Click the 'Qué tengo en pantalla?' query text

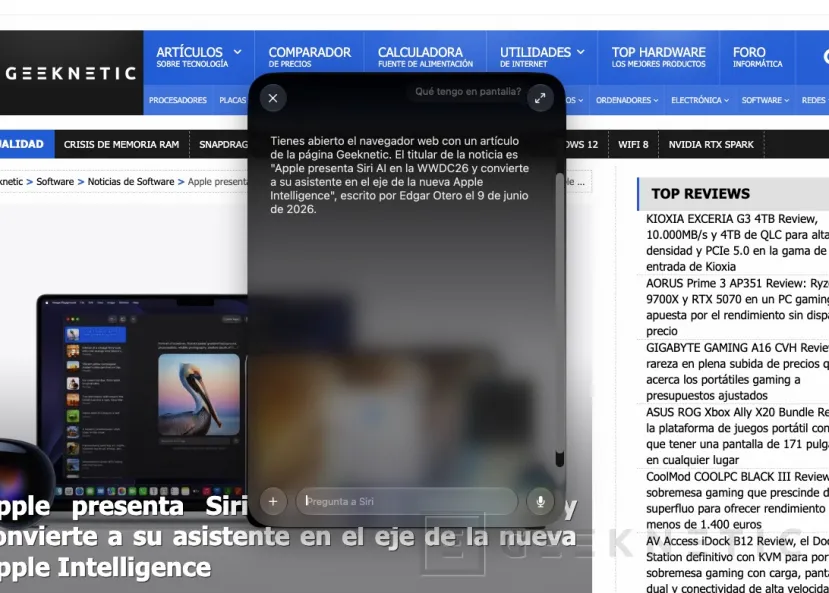coord(468,91)
